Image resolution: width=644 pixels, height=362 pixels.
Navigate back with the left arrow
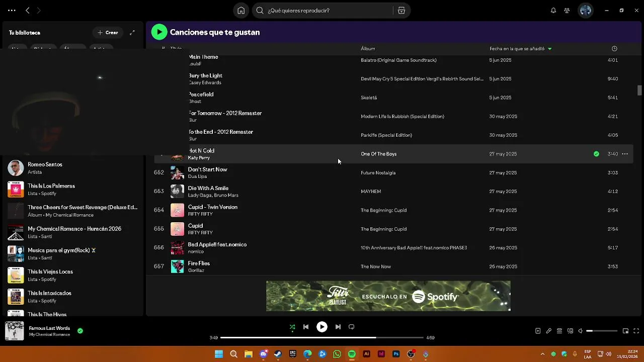click(x=28, y=11)
